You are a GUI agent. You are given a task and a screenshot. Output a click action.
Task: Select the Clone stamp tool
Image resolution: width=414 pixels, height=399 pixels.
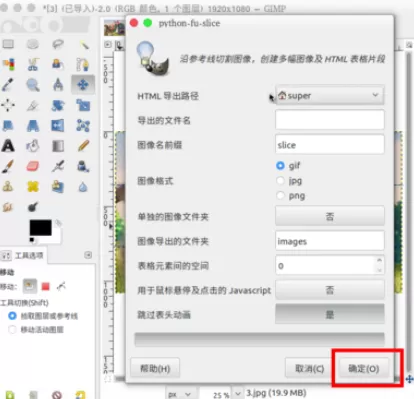tap(8, 187)
